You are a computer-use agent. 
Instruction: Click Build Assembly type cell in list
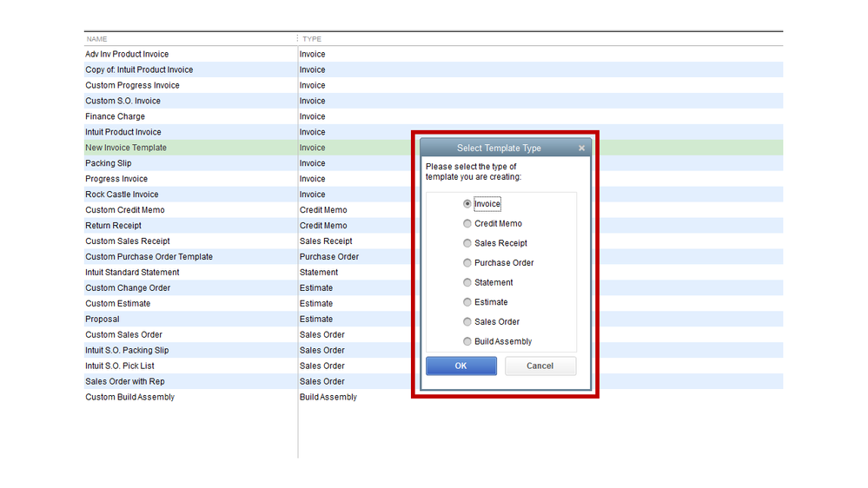(328, 397)
